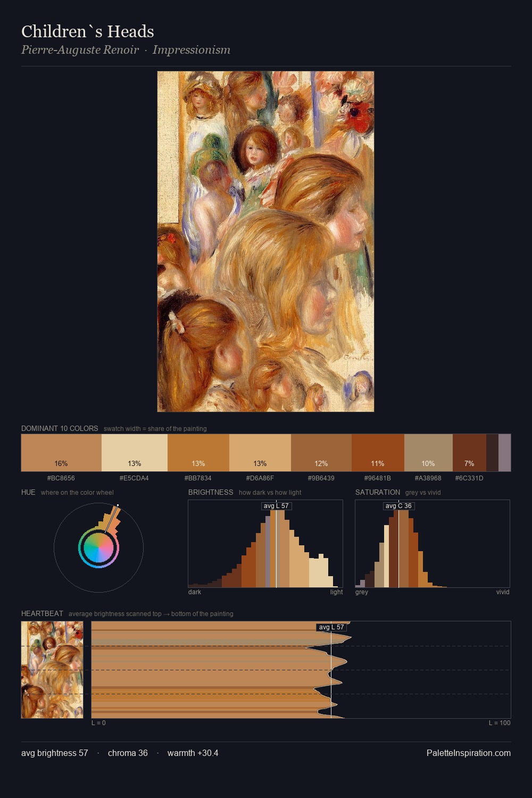Pick the #96481B swatch
The height and width of the screenshot is (798, 532).
tap(378, 453)
